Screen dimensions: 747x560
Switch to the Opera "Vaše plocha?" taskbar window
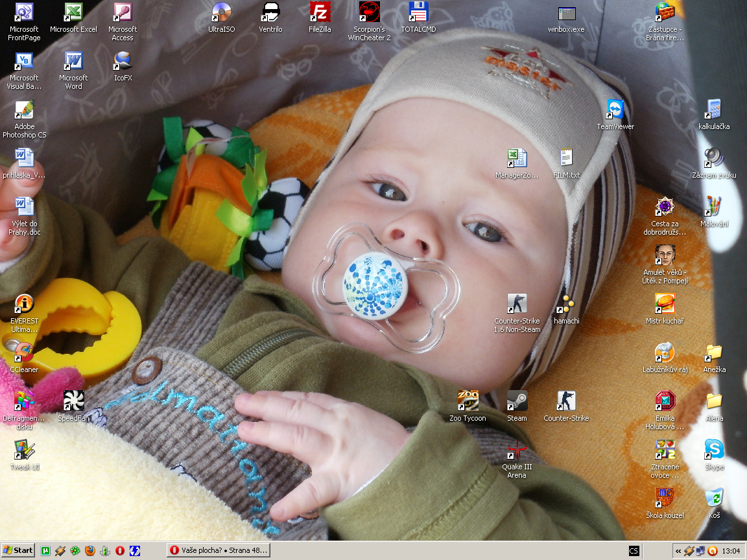(x=218, y=551)
